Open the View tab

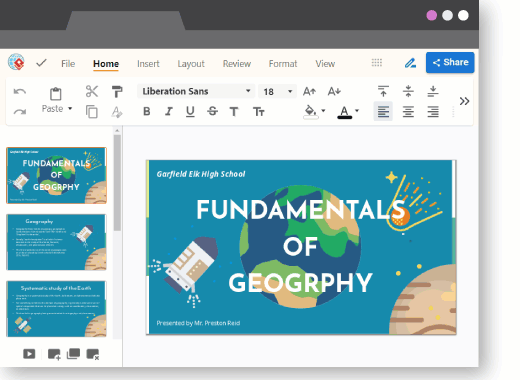325,64
